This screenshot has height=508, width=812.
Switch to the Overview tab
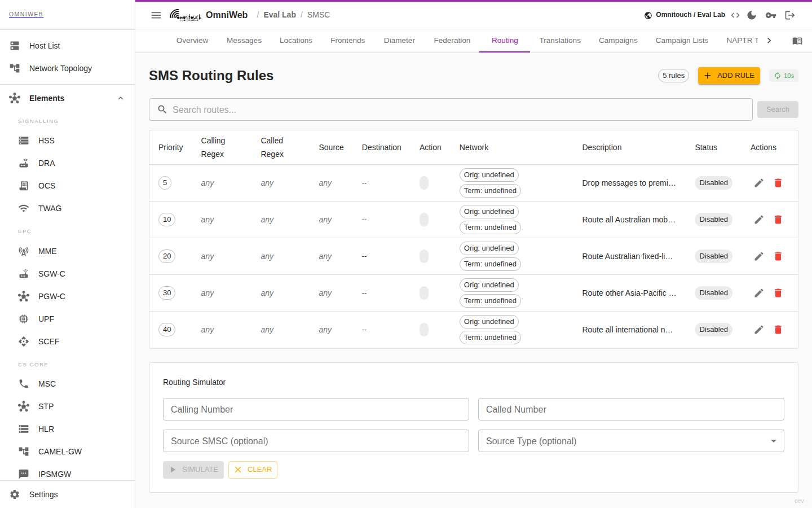[192, 41]
